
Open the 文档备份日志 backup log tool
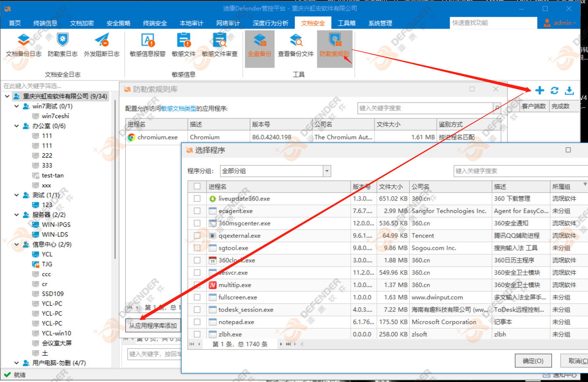(x=23, y=45)
